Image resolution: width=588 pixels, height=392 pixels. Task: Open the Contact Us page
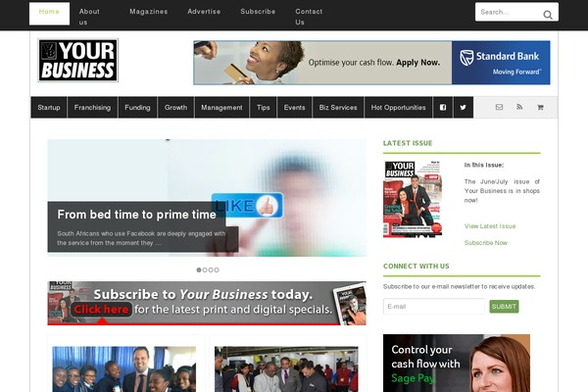[x=309, y=17]
